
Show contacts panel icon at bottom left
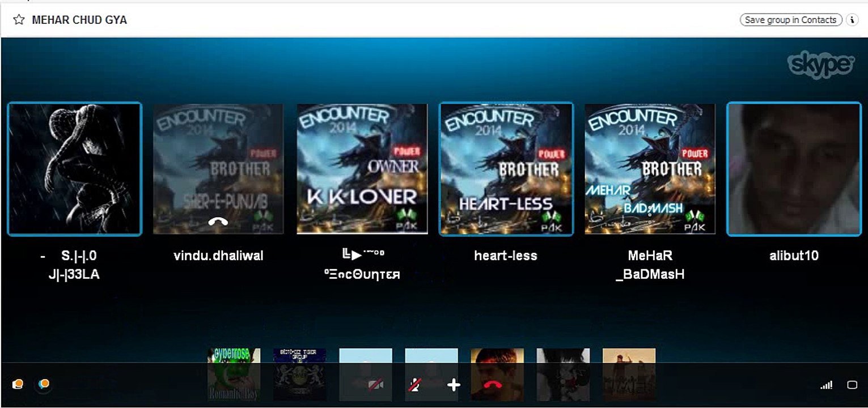(18, 384)
